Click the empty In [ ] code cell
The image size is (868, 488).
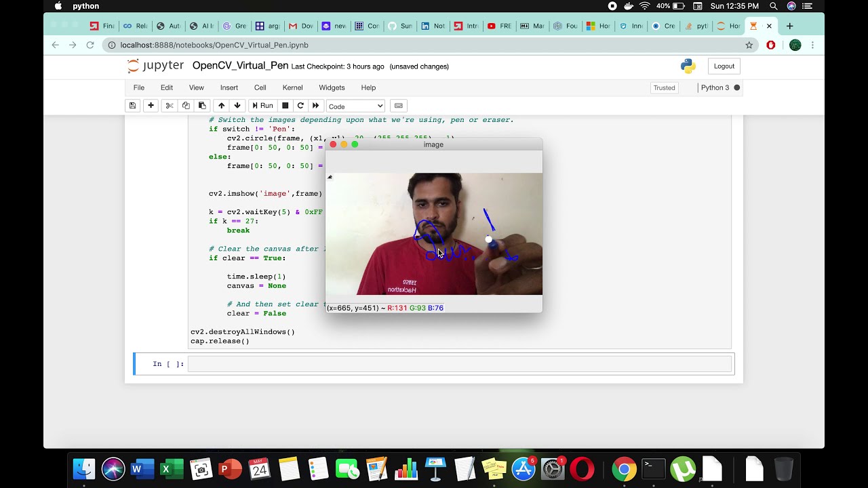tap(460, 364)
